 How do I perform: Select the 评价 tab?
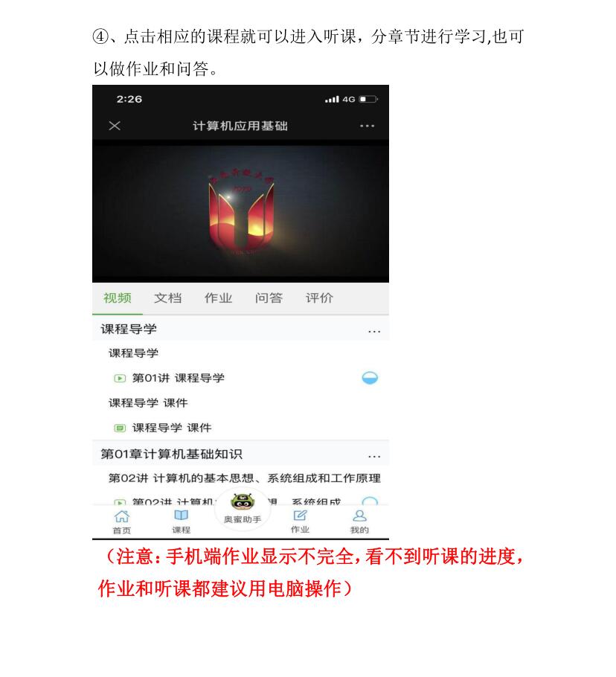tap(319, 298)
